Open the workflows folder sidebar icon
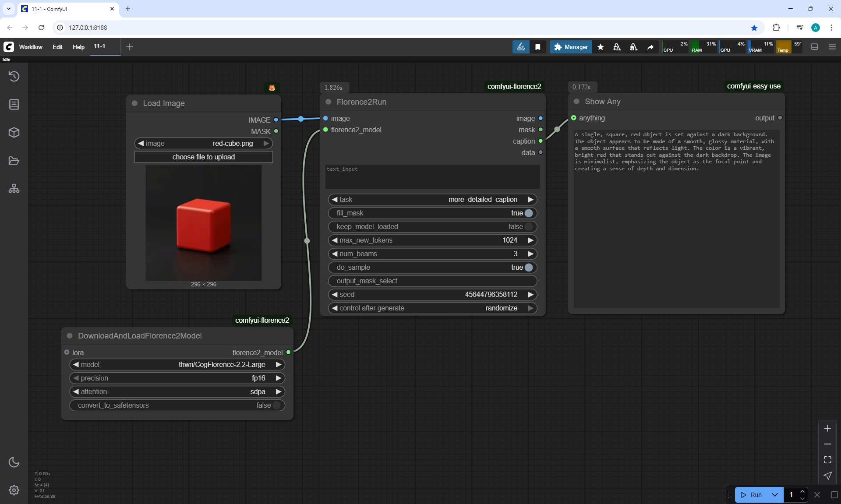841x504 pixels. [14, 161]
